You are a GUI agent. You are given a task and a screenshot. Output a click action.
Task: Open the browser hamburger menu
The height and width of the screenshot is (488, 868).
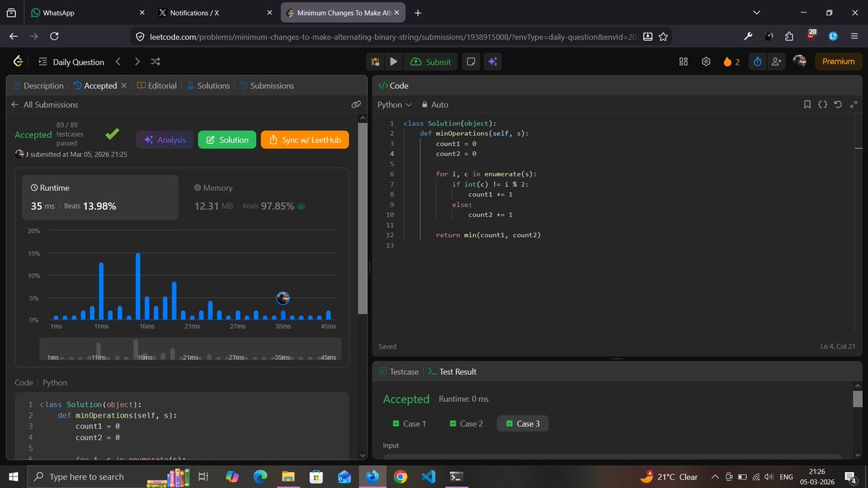pyautogui.click(x=854, y=36)
